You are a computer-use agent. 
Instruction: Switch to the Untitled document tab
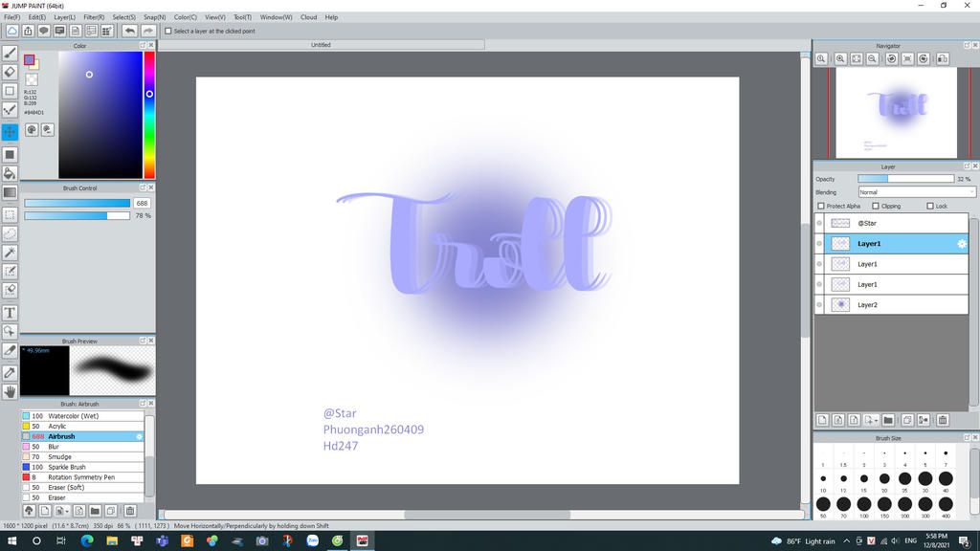(322, 45)
